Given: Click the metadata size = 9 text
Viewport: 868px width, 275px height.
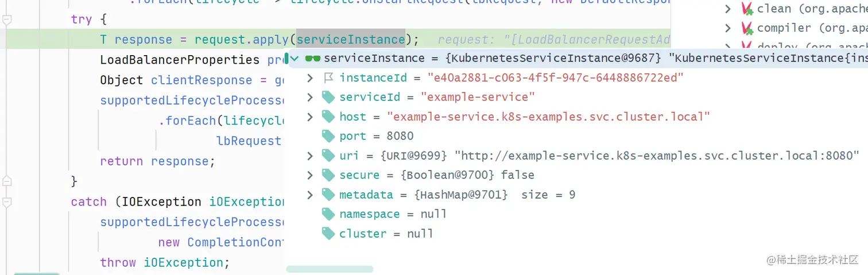Looking at the screenshot, I should pos(548,195).
